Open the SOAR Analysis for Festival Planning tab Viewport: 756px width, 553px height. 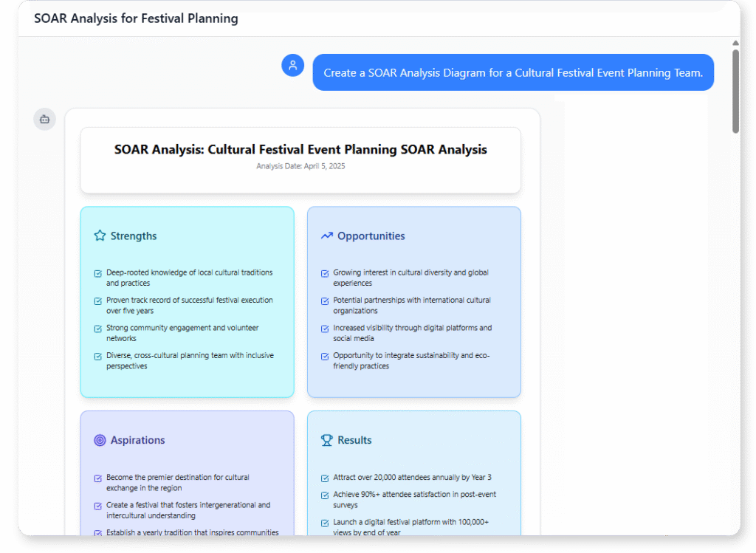click(x=136, y=18)
